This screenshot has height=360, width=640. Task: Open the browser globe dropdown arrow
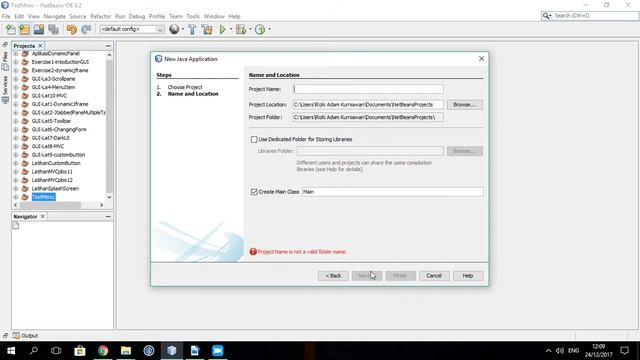click(x=182, y=29)
